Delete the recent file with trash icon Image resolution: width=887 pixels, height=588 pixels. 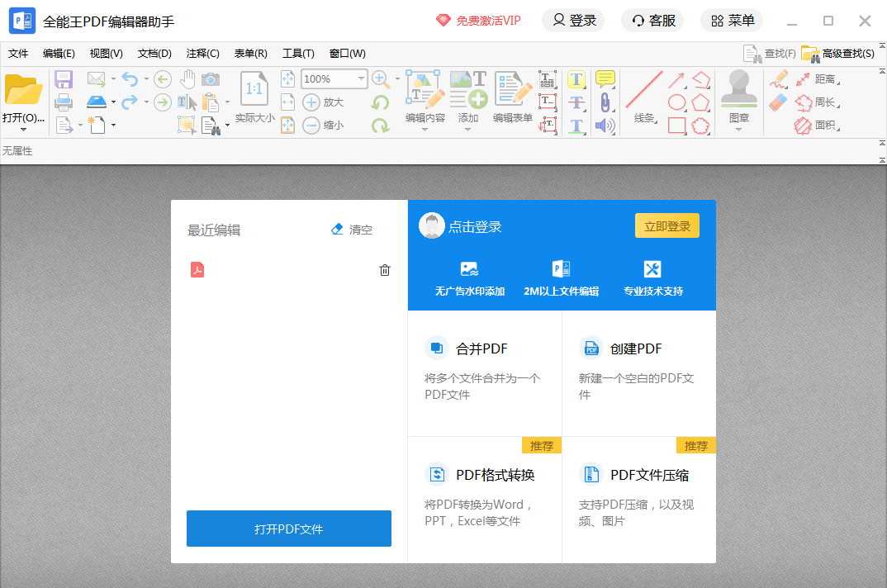point(385,270)
